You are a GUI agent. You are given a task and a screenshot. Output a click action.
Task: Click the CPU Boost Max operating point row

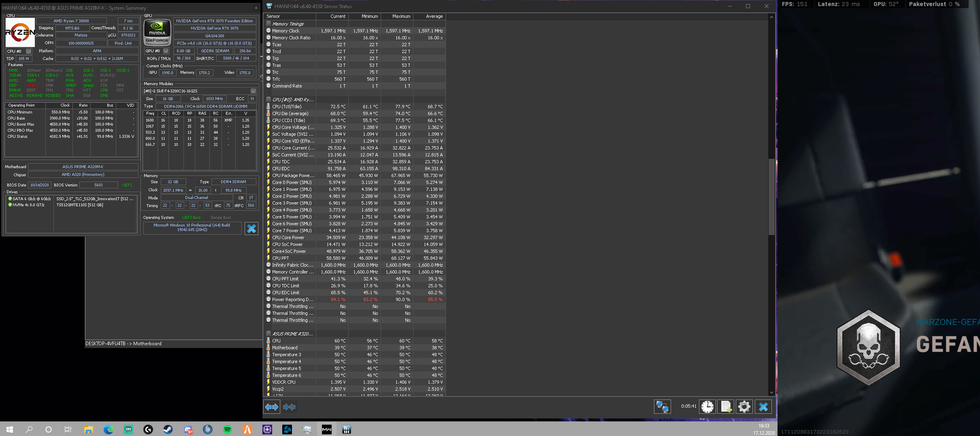[71, 124]
